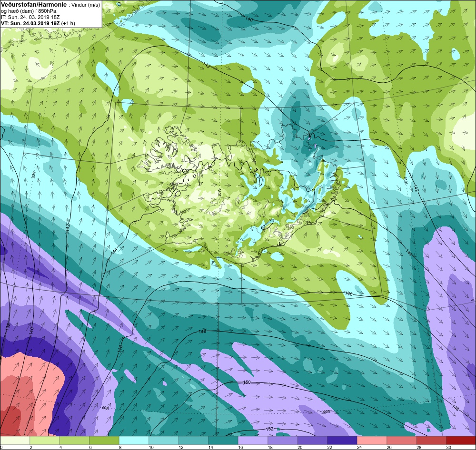This screenshot has width=476, height=450.
Task: Click the dark red above-30 m/s legend swatch
Action: coord(461,440)
